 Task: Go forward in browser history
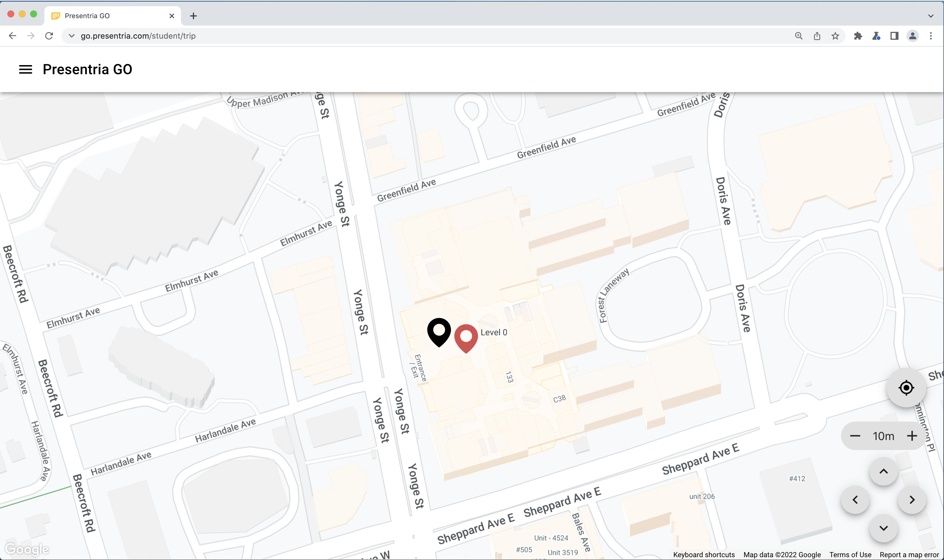(x=31, y=36)
